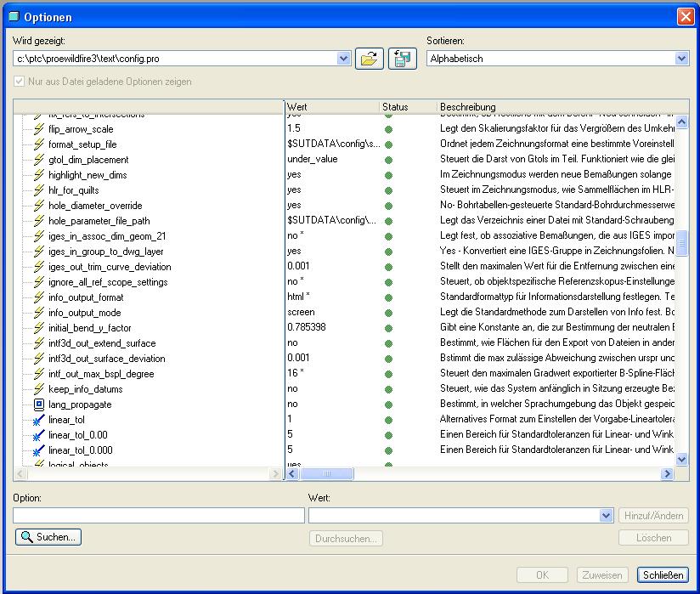Select the info_output_format option row

(x=86, y=297)
